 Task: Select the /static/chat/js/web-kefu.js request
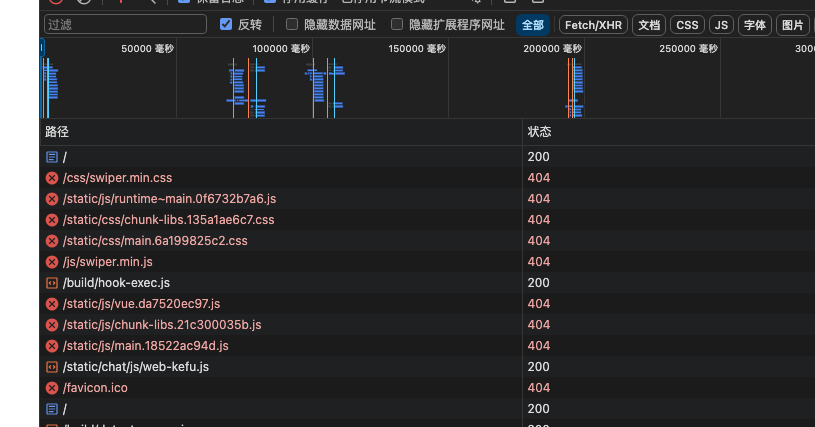point(136,367)
